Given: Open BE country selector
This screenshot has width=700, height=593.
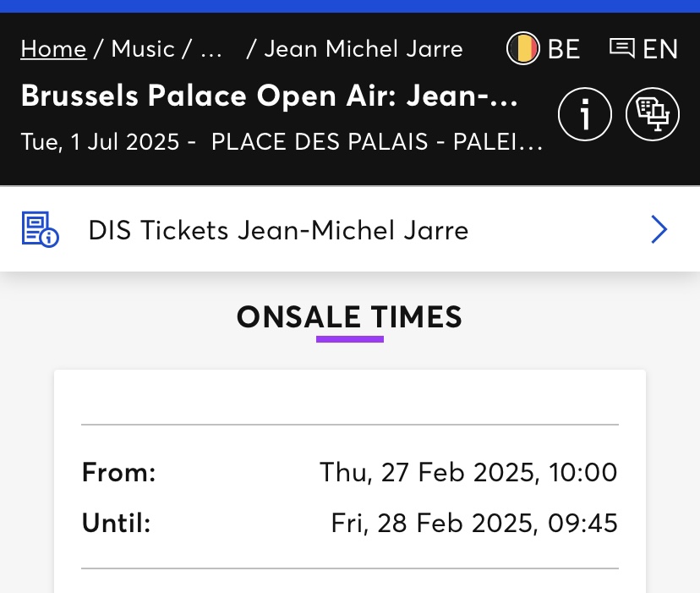Looking at the screenshot, I should pos(544,48).
